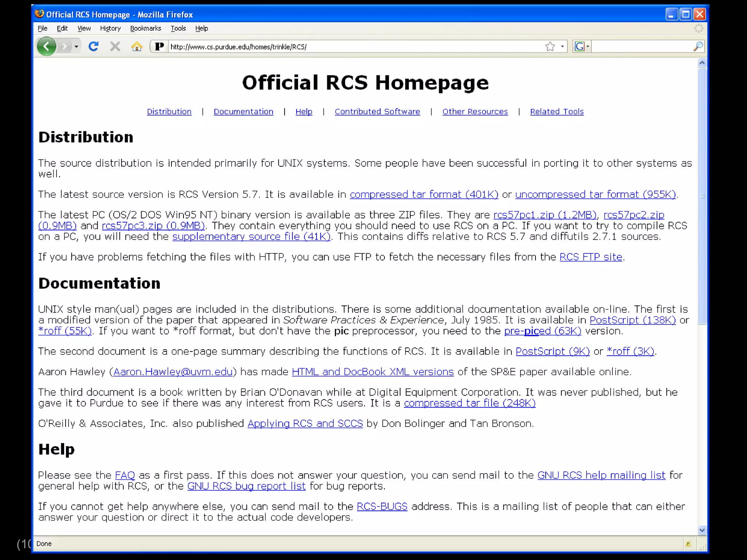
Task: Open the History menu
Action: point(110,28)
